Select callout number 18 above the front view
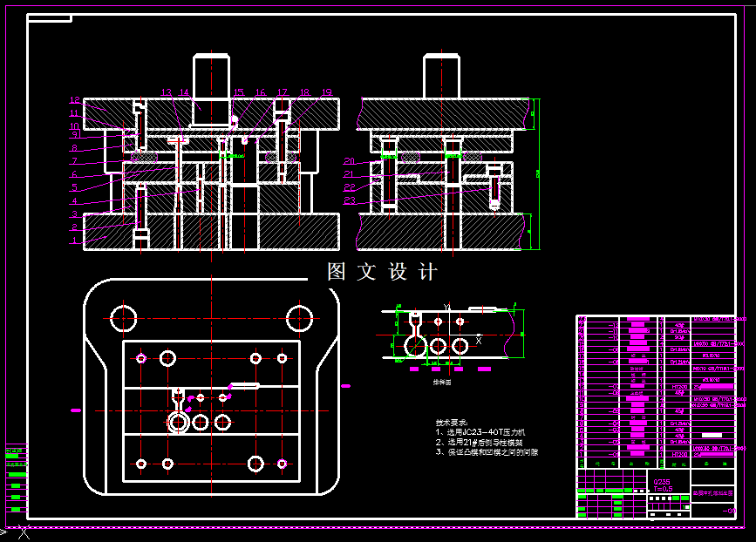This screenshot has width=756, height=542. click(304, 92)
